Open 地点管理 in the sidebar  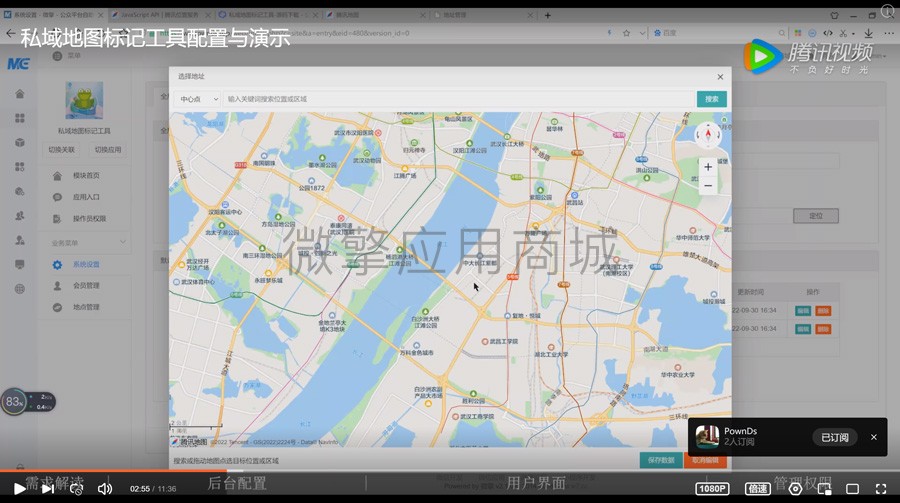86,307
